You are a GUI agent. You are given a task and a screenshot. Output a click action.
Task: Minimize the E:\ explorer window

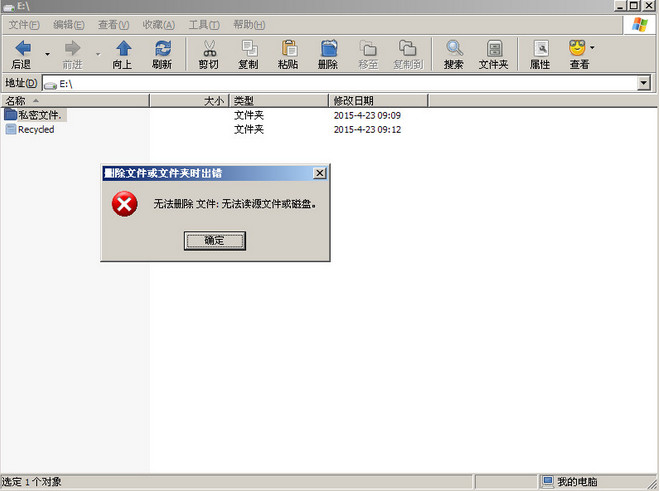620,5
